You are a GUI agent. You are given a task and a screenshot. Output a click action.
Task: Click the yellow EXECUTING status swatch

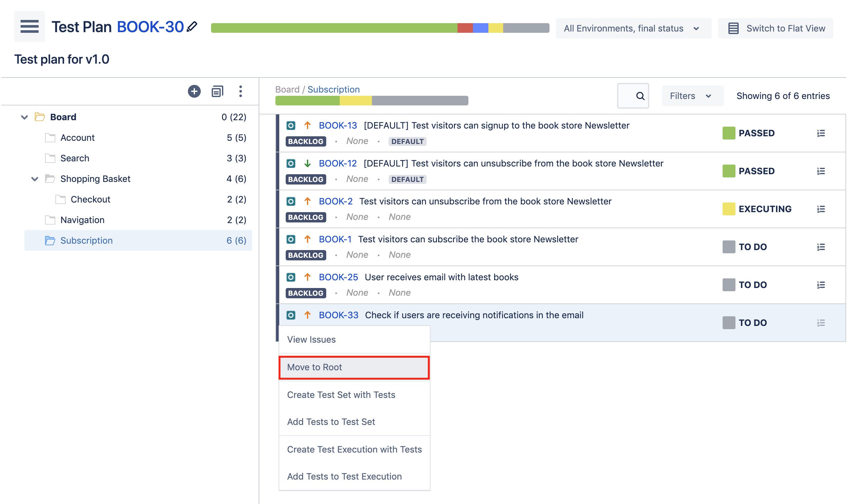click(728, 209)
